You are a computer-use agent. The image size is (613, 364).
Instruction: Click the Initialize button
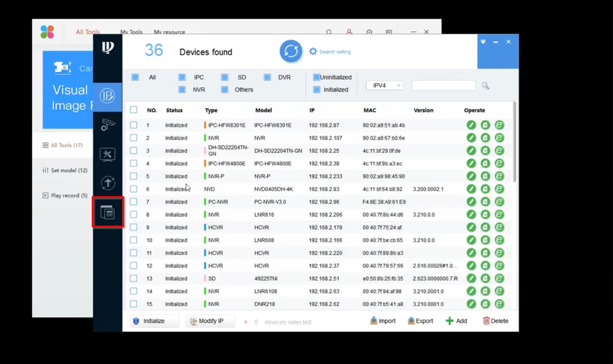coord(154,321)
